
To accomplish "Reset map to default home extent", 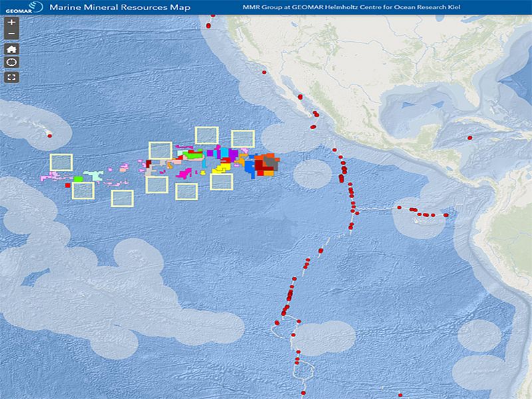I will (11, 49).
